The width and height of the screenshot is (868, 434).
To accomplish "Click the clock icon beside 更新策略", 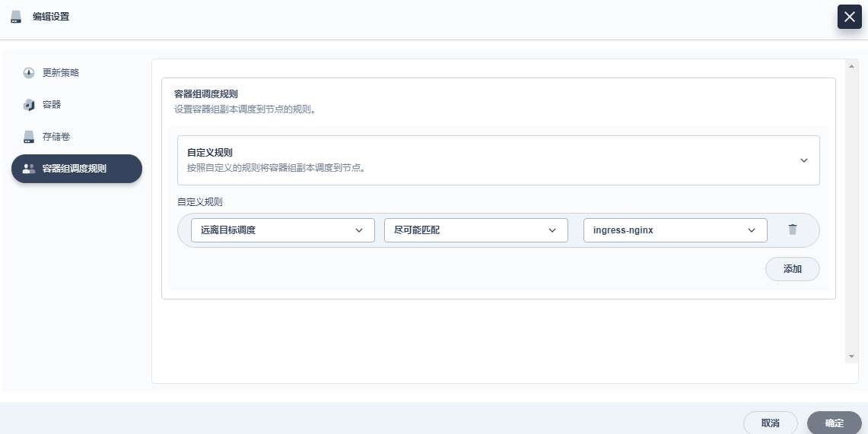I will (x=29, y=73).
